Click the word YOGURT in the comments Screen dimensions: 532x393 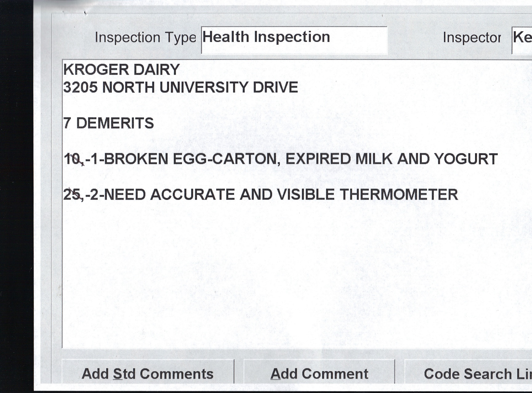(466, 159)
